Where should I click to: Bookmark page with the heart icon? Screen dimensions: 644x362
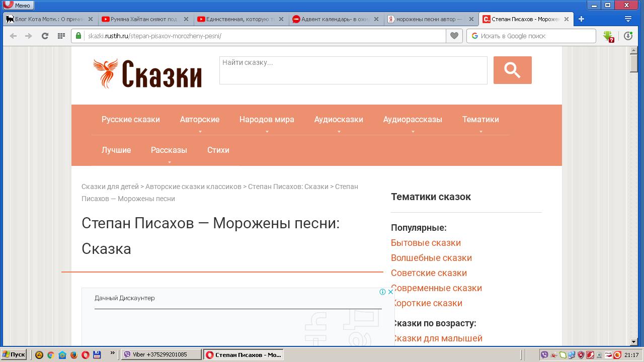[454, 36]
